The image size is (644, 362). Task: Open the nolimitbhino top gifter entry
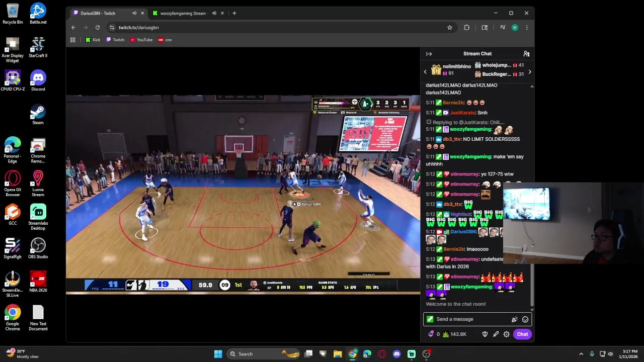[451, 70]
